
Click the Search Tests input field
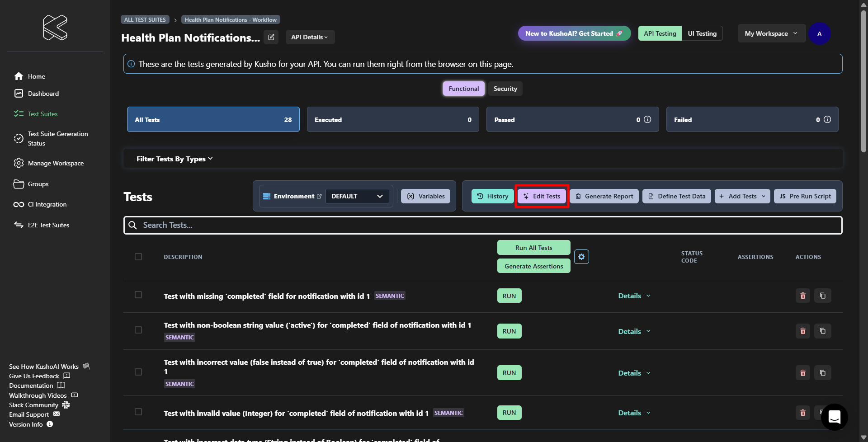coord(482,225)
